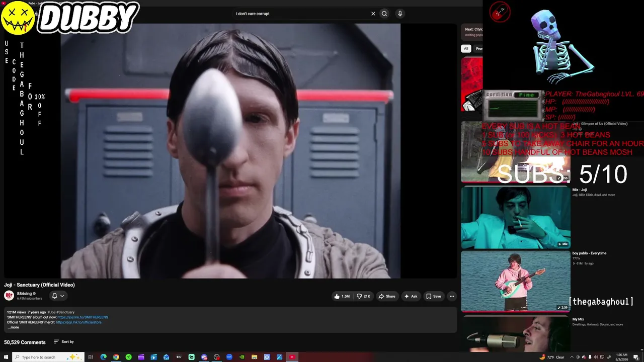Click the #Sanctuary hashtag

pyautogui.click(x=66, y=312)
